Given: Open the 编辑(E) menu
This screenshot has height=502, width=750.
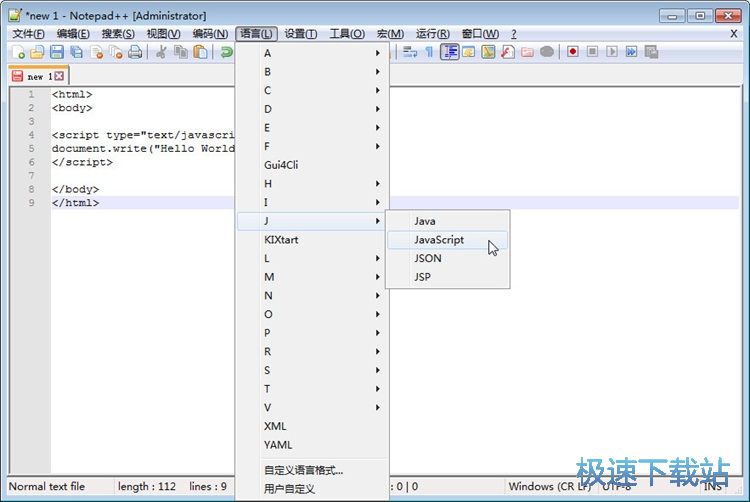Looking at the screenshot, I should tap(73, 34).
